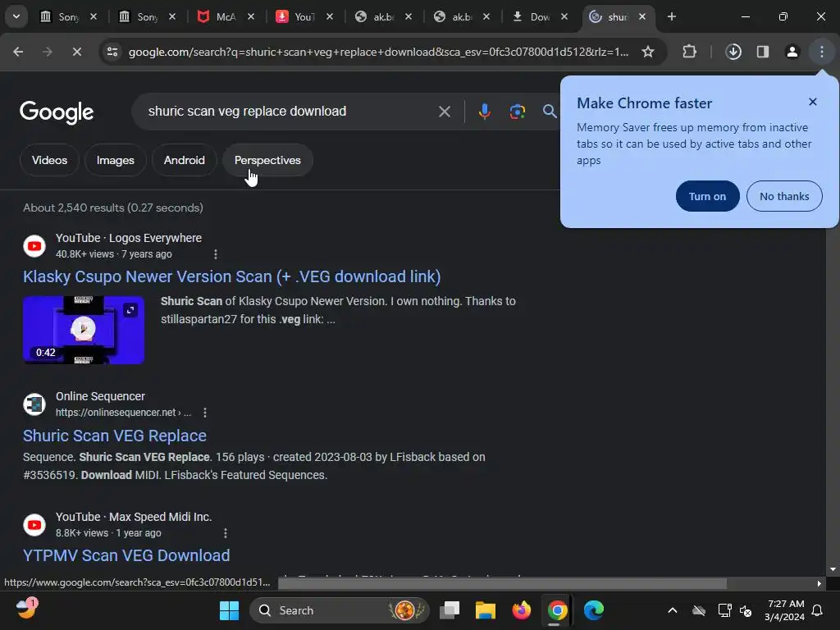
Task: Stop loading the page
Action: coord(76,52)
